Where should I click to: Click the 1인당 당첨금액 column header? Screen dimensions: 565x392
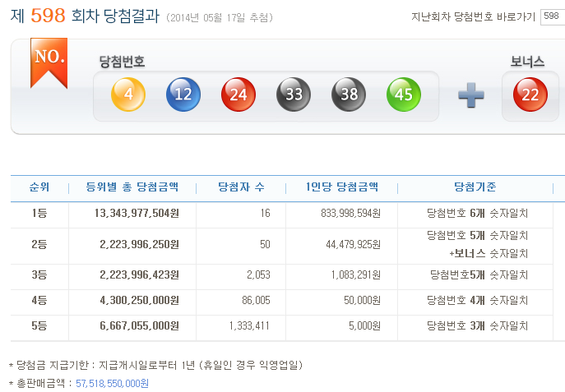pos(341,187)
